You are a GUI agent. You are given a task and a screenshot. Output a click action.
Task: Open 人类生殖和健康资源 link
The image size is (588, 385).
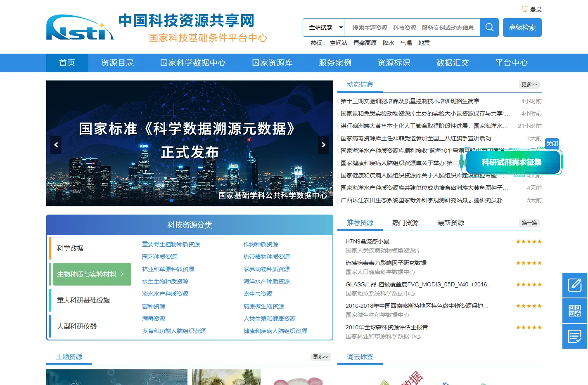270,319
